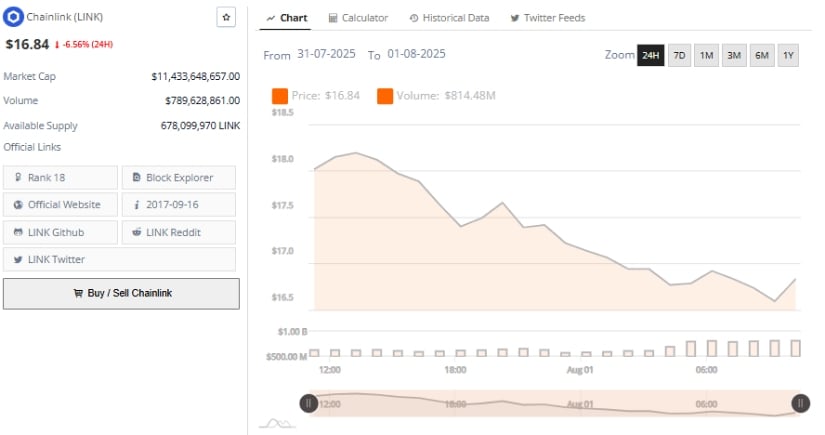This screenshot has width=825, height=435.
Task: Select the 1M zoom range
Action: pyautogui.click(x=707, y=55)
